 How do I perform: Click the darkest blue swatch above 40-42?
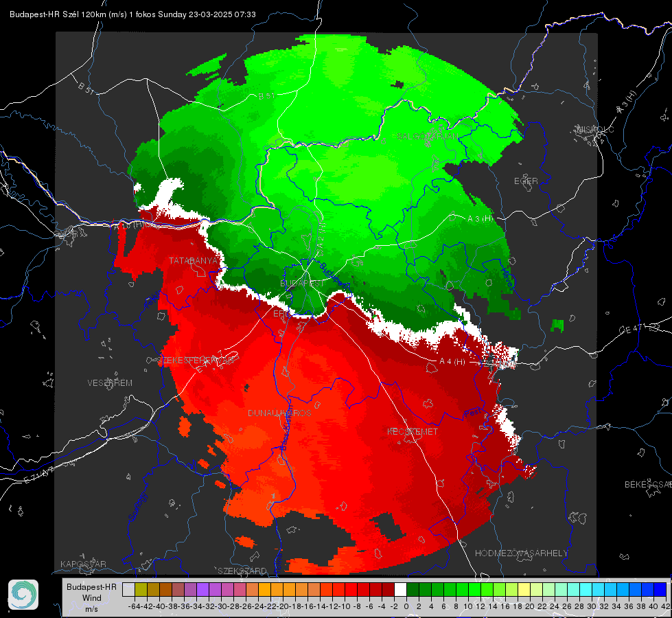coord(660,590)
